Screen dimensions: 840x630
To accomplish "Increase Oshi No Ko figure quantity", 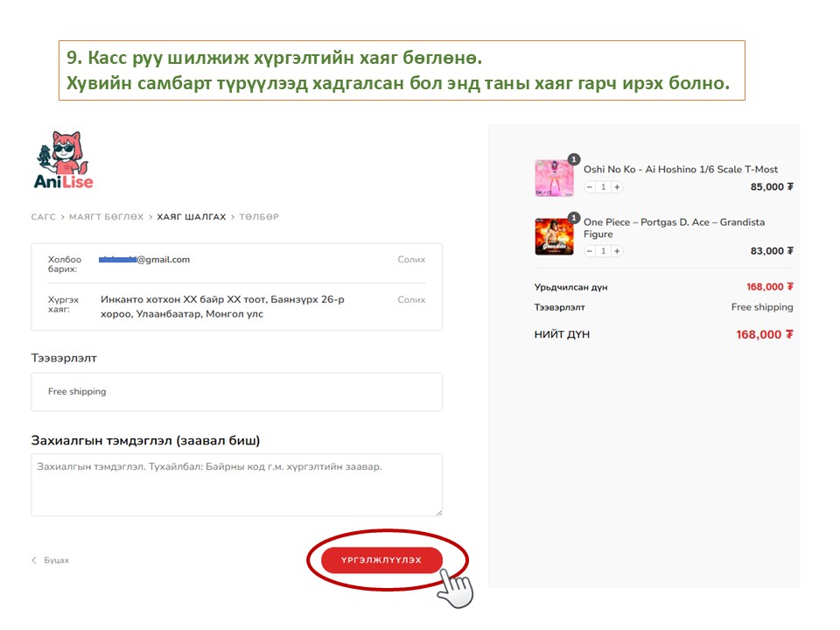I will click(616, 187).
